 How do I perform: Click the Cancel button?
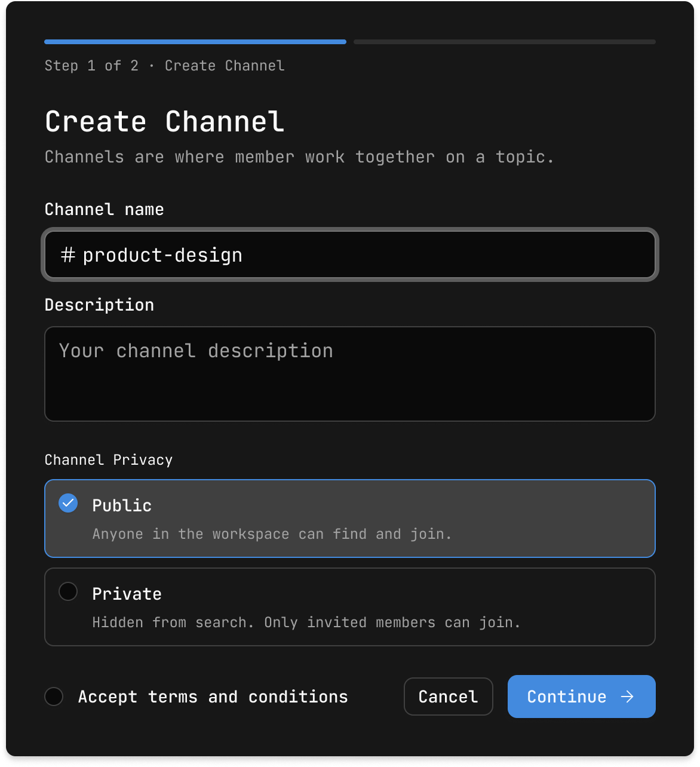click(x=449, y=697)
